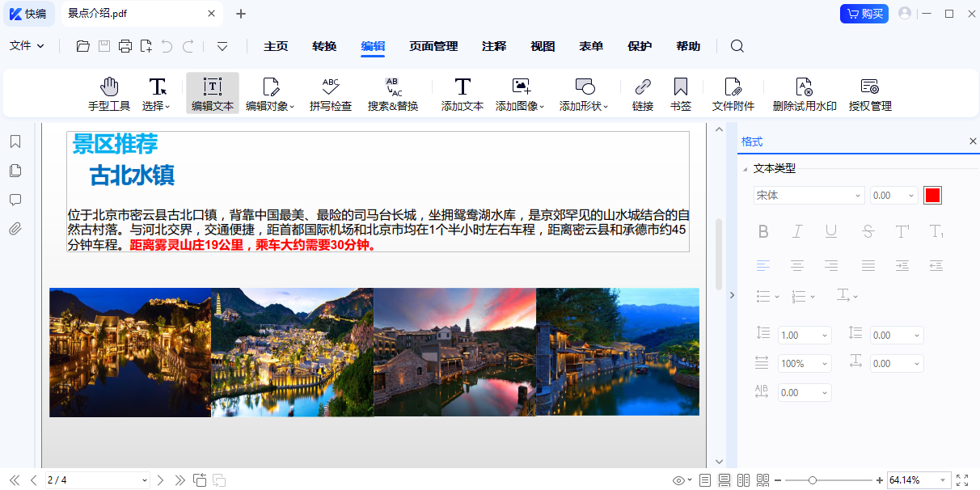Remove trial watermark (删除试用水印)
This screenshot has height=490, width=980.
(805, 95)
